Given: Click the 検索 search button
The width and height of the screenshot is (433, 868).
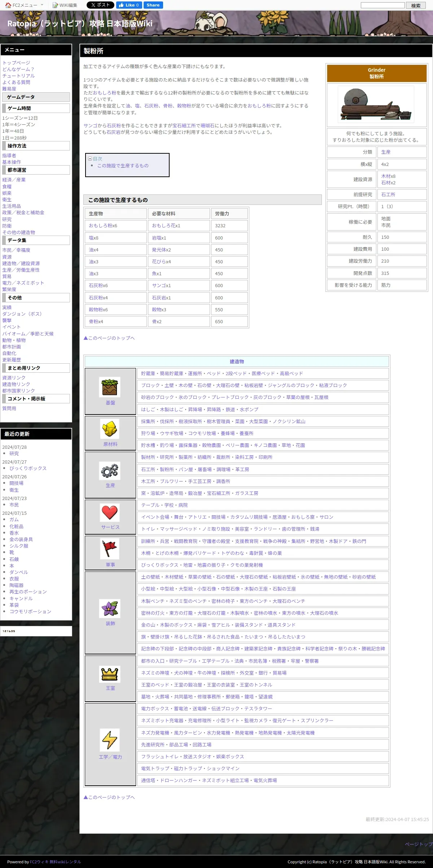Looking at the screenshot, I should pyautogui.click(x=416, y=5).
